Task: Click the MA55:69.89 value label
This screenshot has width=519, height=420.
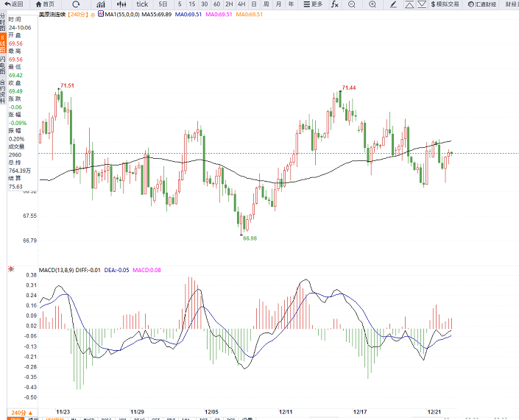Action: click(x=157, y=15)
